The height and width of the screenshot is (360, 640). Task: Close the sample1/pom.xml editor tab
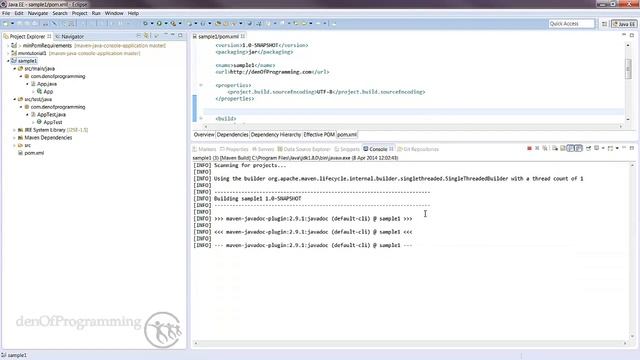coord(243,36)
